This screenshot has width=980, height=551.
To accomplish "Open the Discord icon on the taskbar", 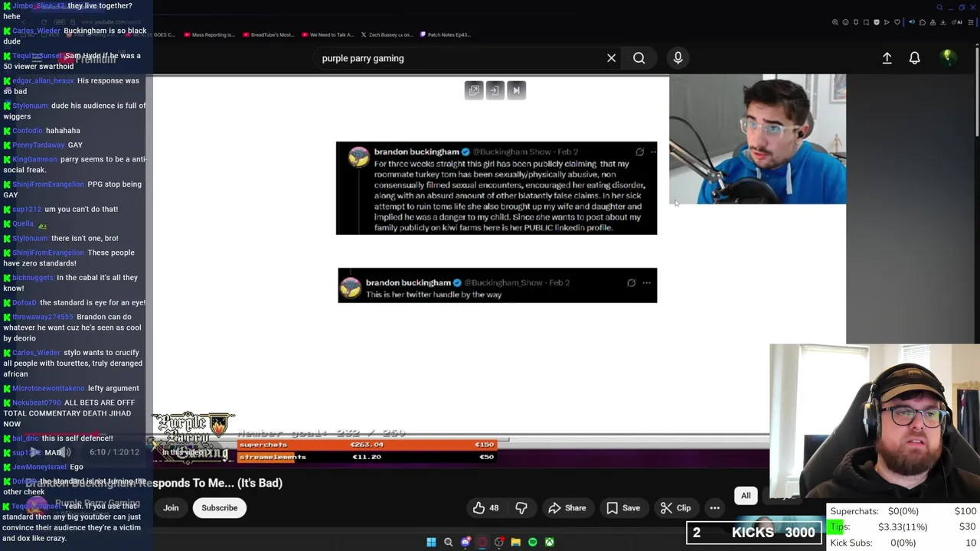I will [465, 543].
